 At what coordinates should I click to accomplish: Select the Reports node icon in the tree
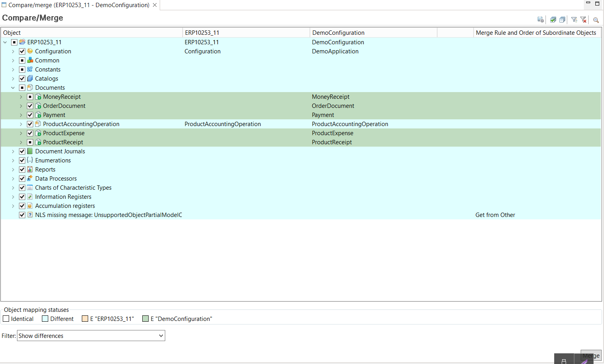[x=30, y=170]
